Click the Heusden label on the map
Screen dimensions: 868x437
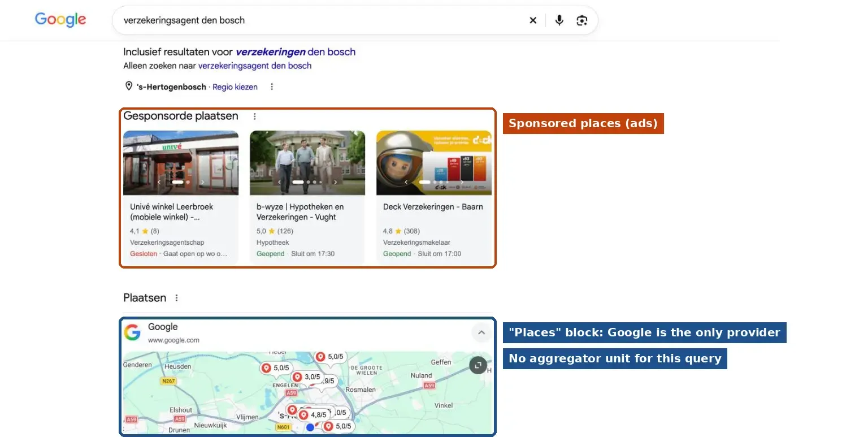[178, 366]
